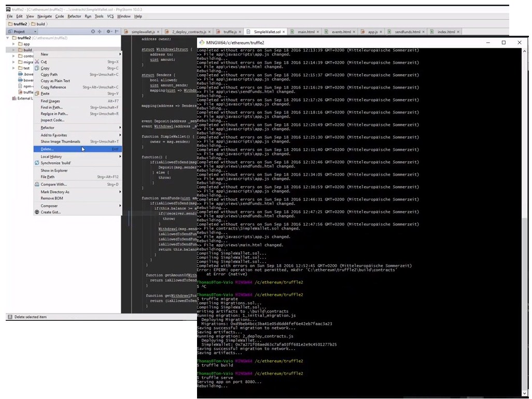Click the Paste clipboard icon in context menu

[x=37, y=93]
